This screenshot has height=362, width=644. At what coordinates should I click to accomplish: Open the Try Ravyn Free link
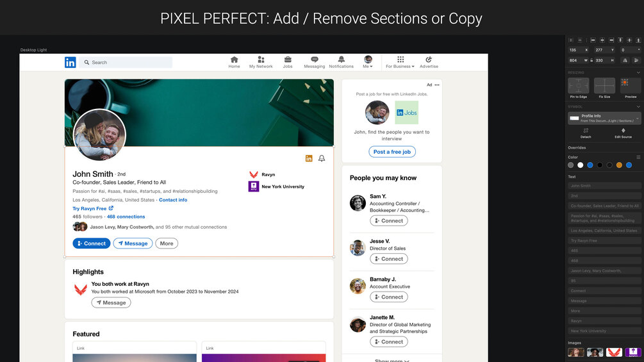click(93, 208)
